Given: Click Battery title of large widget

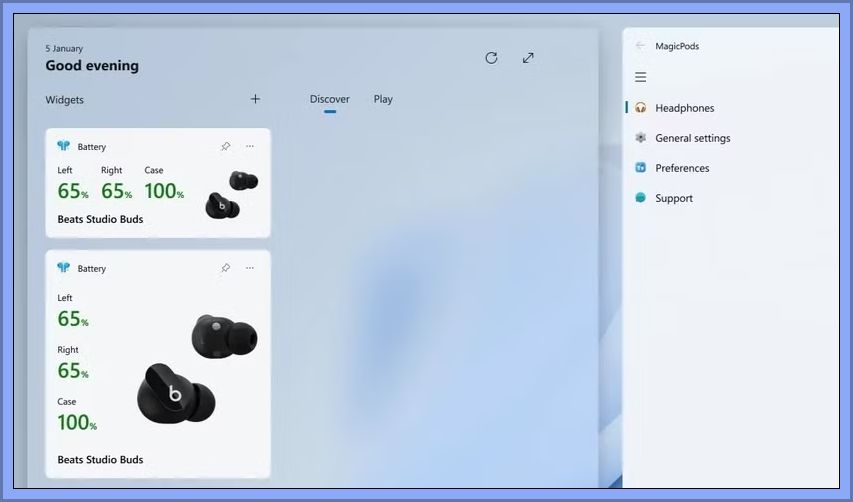Looking at the screenshot, I should (91, 269).
